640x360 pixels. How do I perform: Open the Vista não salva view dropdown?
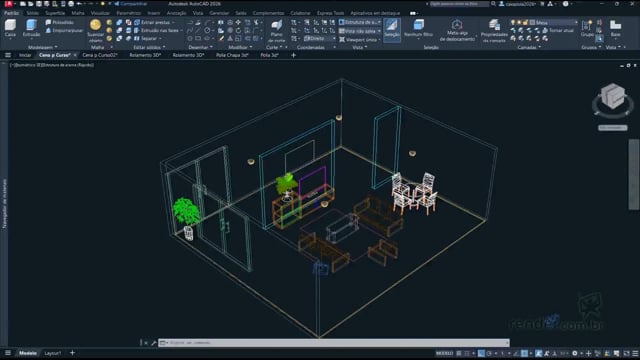[x=360, y=31]
